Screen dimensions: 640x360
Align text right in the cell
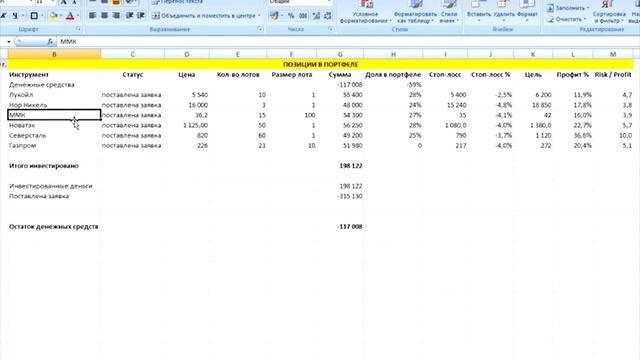tap(116, 16)
